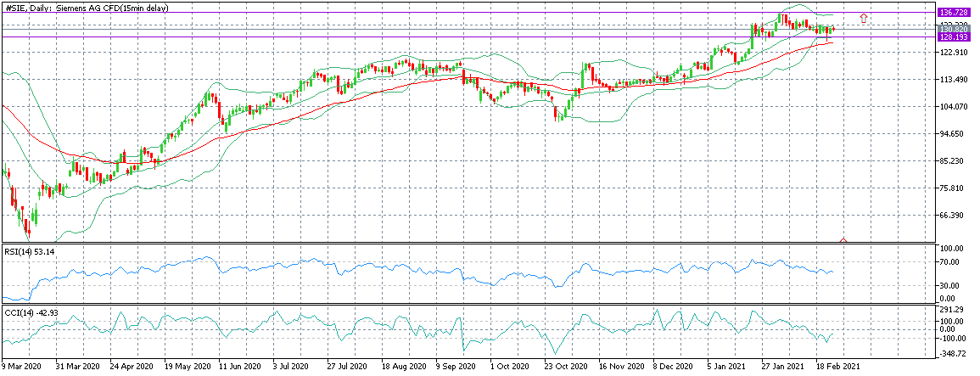Click the gray 130.820 current price tag
Image resolution: width=980 pixels, height=376 pixels.
click(x=954, y=29)
